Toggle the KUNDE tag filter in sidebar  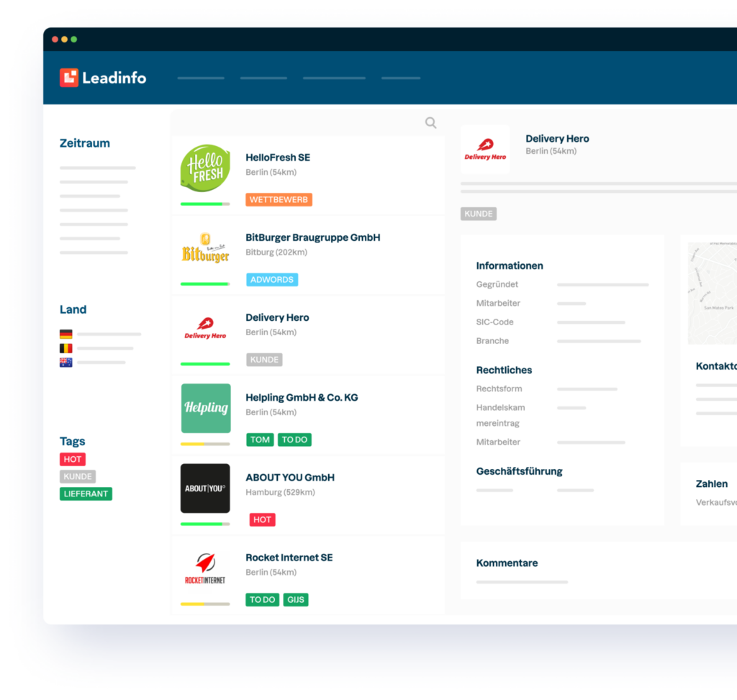[78, 476]
